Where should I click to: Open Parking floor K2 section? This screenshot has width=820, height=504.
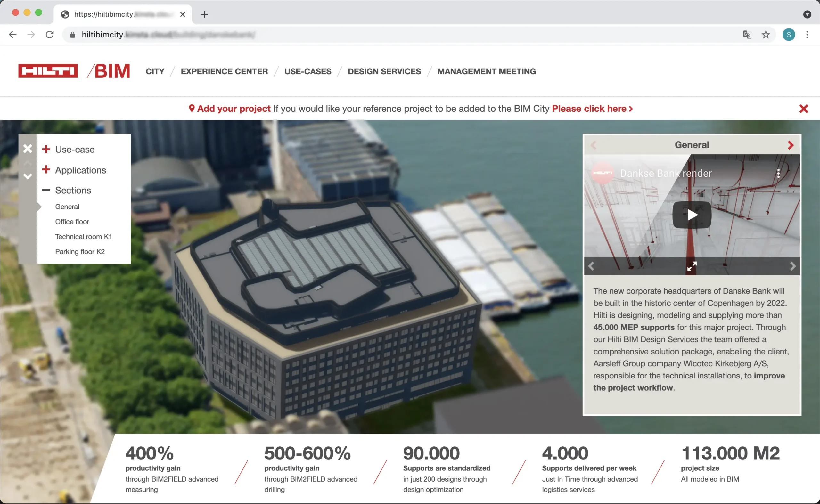80,252
